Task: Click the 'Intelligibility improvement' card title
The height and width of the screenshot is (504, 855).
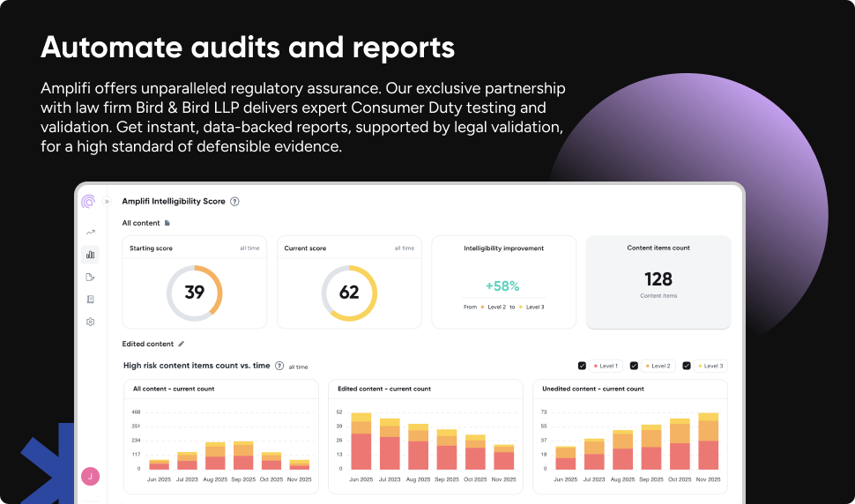Action: pyautogui.click(x=504, y=248)
